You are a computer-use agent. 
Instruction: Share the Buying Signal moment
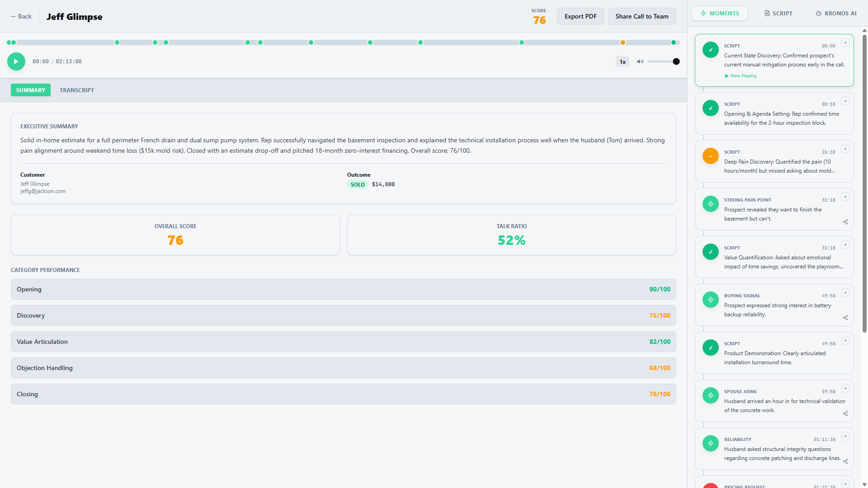[x=845, y=318]
